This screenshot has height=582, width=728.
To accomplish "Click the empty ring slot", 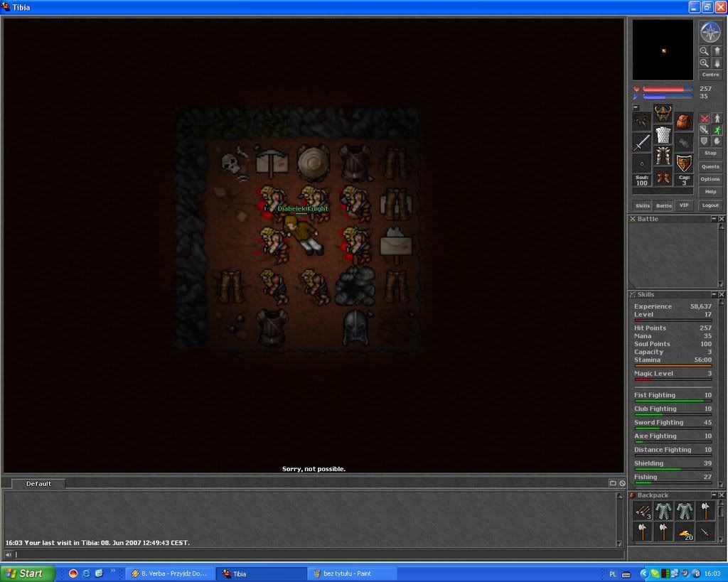I will tap(642, 163).
